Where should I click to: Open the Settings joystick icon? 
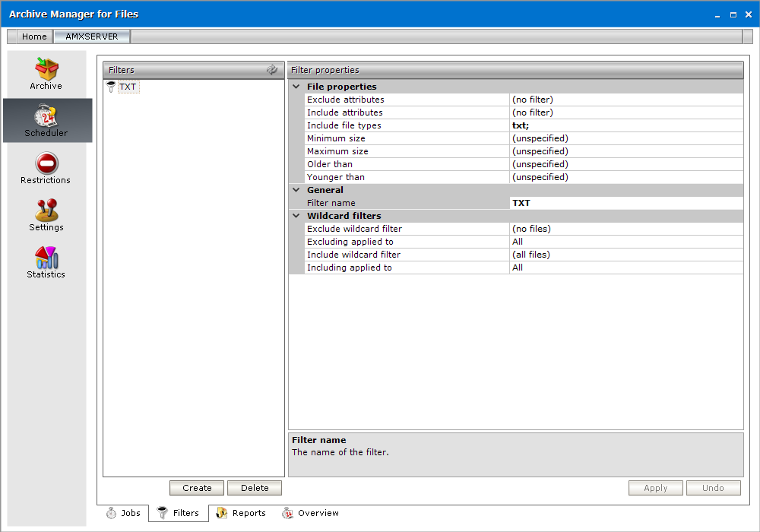tap(46, 211)
